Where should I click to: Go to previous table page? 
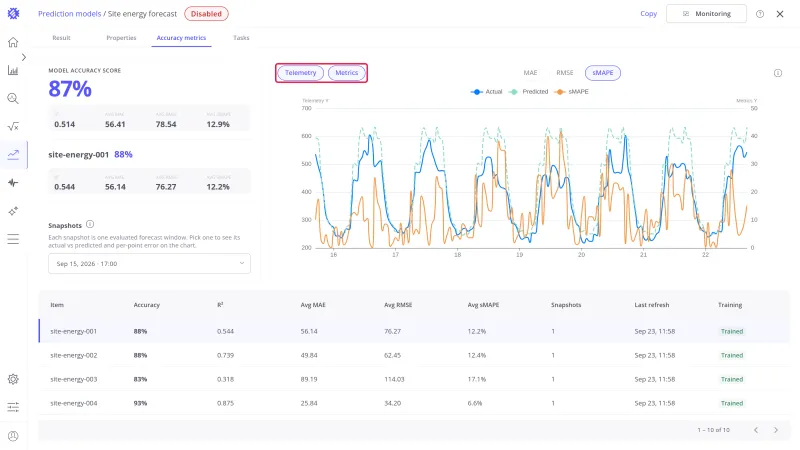[756, 430]
